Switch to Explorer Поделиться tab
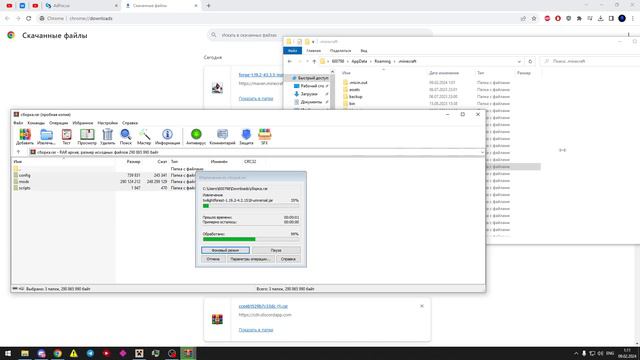Image resolution: width=640 pixels, height=360 pixels. pyautogui.click(x=340, y=51)
